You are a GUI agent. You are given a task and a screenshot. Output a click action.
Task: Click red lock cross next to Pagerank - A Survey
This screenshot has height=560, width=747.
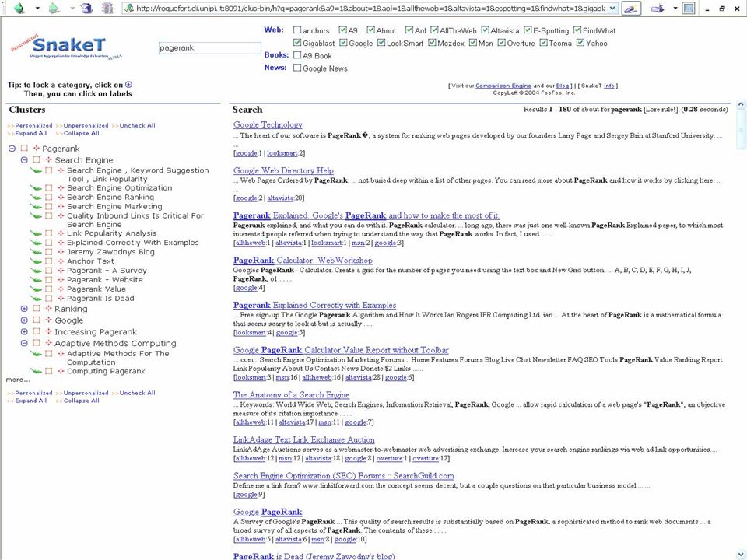(x=61, y=271)
